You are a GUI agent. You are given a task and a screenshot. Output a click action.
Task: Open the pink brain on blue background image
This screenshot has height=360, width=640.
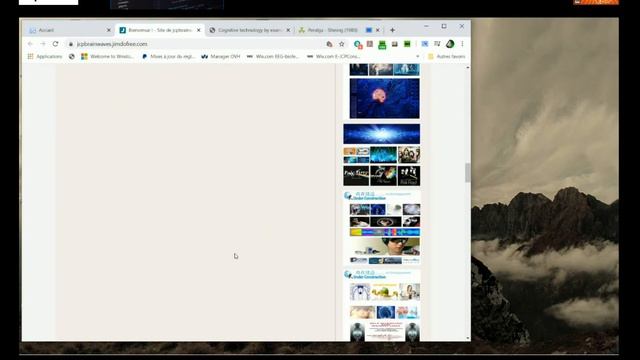[x=384, y=98]
